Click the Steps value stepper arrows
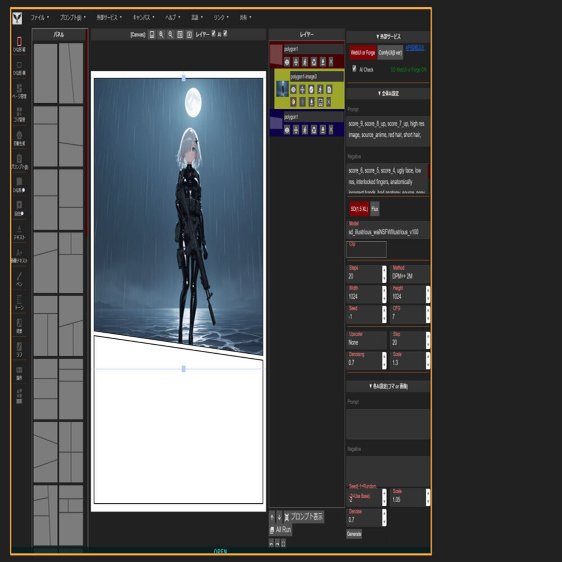 pos(384,274)
